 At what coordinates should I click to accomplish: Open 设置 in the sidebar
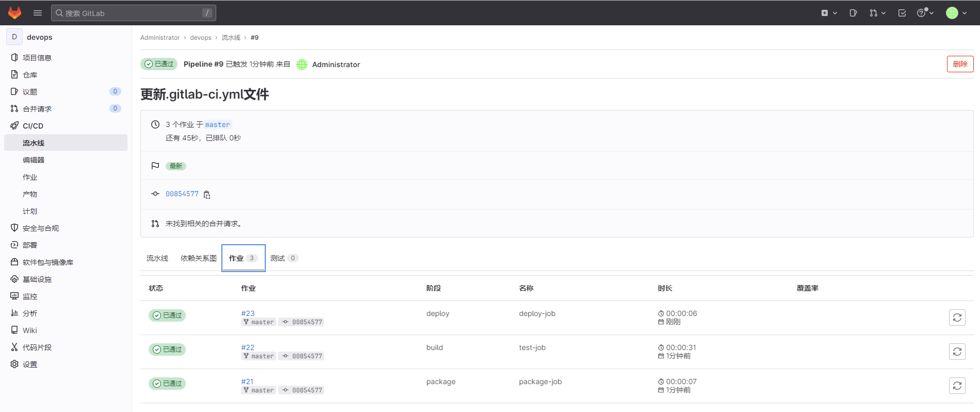click(30, 365)
